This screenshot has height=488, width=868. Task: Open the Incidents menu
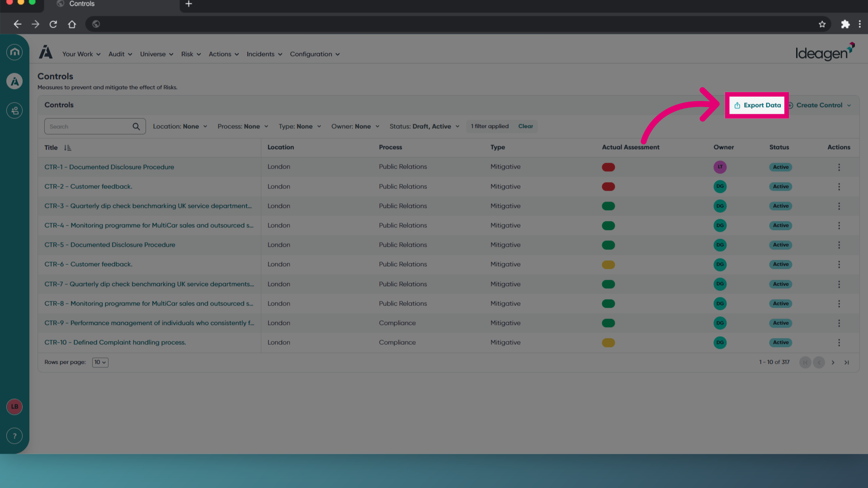[x=264, y=54]
